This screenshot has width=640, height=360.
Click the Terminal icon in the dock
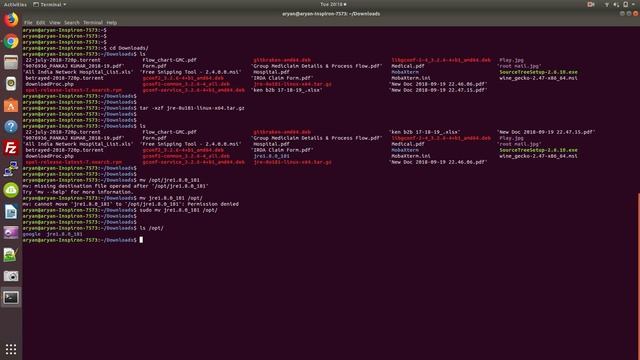tap(11, 298)
